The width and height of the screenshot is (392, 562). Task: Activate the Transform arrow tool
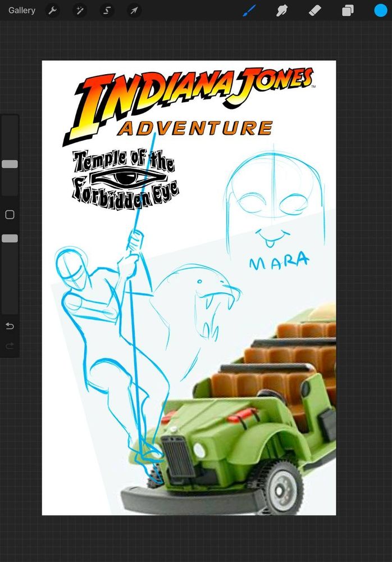click(x=134, y=11)
